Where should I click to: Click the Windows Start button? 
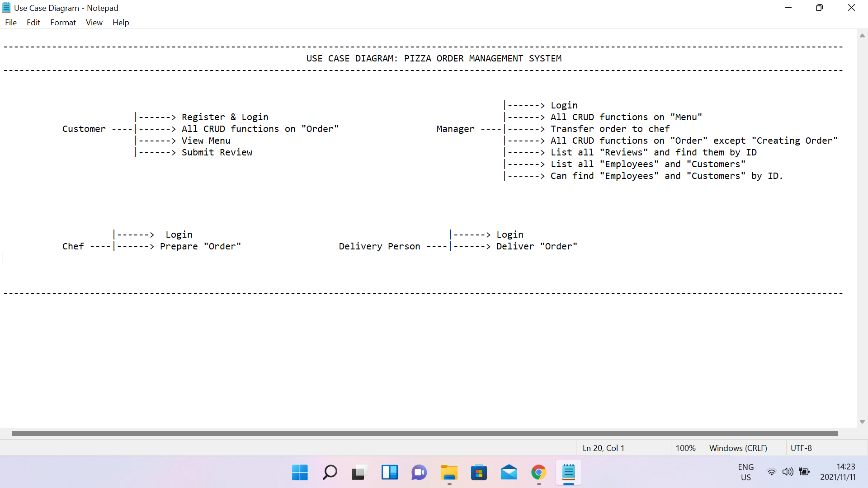[300, 473]
